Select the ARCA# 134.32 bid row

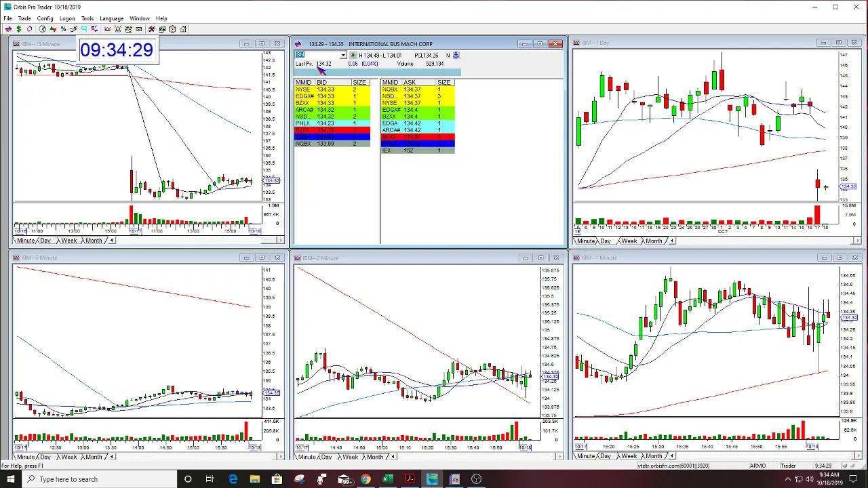point(332,110)
